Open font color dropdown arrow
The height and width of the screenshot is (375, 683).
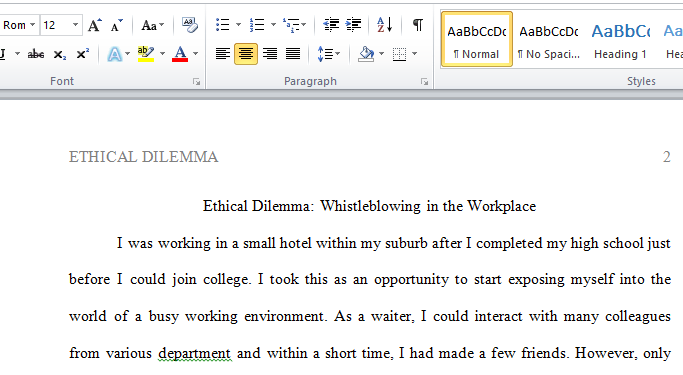(195, 54)
